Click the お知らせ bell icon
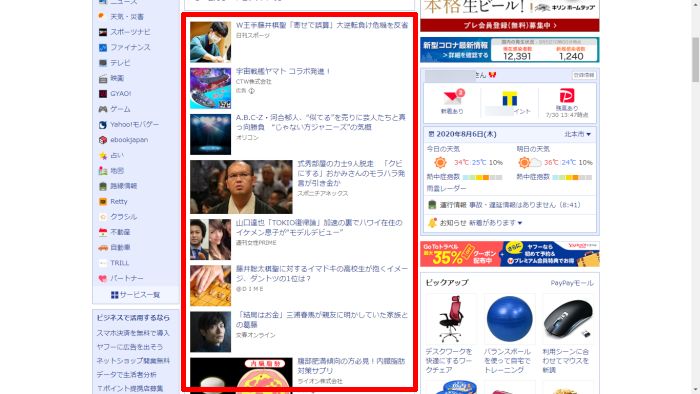Screen dimensions: 700x394 coord(432,223)
